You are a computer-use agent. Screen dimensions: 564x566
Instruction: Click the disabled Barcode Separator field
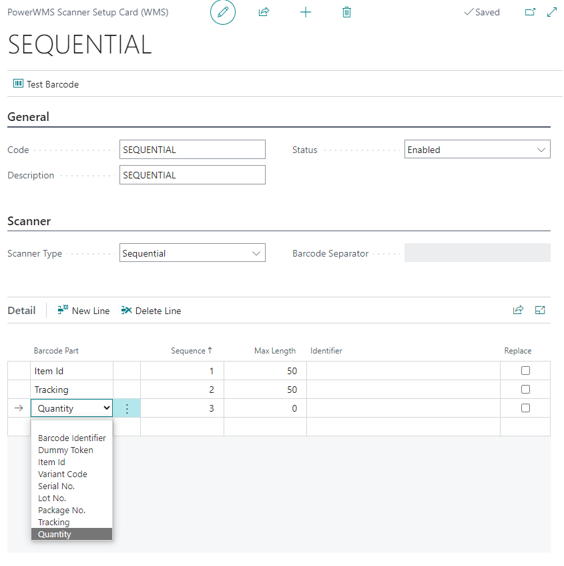click(x=477, y=253)
